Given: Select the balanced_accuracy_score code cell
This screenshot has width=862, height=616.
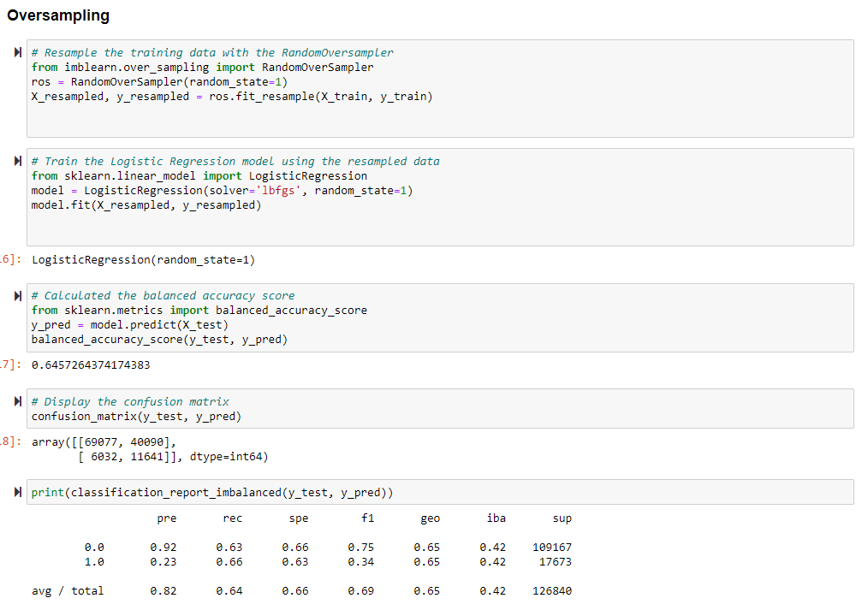Looking at the screenshot, I should (x=428, y=317).
